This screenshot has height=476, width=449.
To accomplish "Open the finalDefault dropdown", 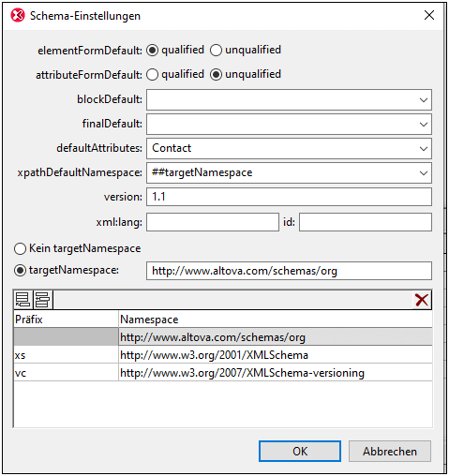I will point(424,125).
